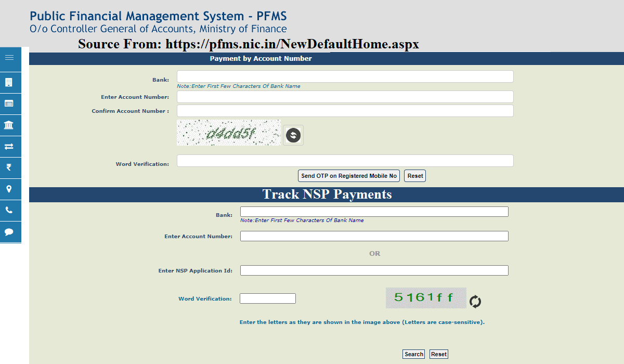Open the phone contact sidebar icon
624x364 pixels.
tap(9, 211)
